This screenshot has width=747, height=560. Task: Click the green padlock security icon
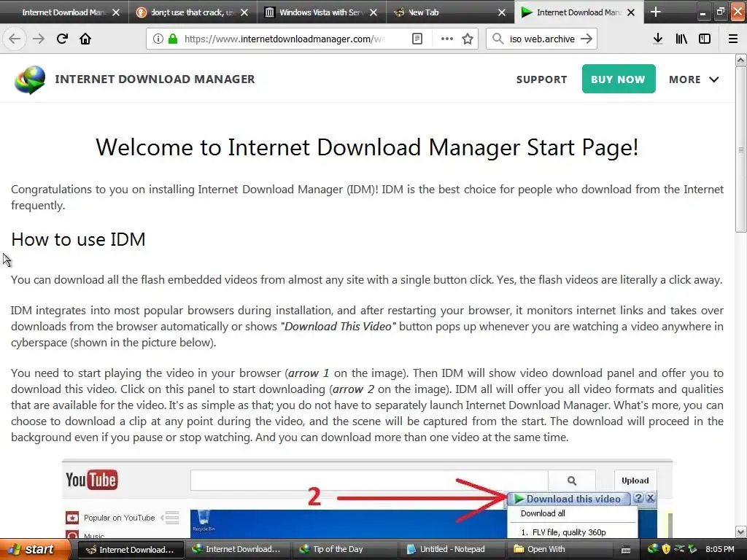[x=172, y=39]
